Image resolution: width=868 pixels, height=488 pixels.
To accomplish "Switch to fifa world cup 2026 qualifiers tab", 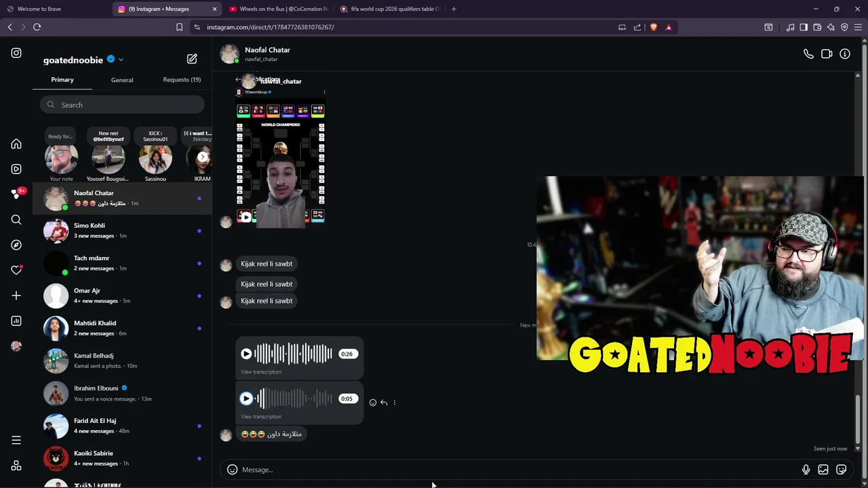I will click(389, 9).
